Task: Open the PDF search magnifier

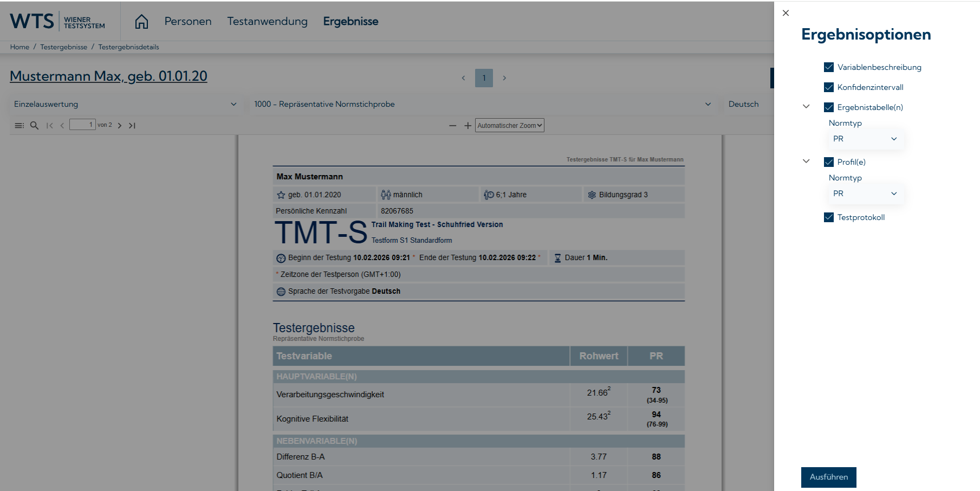Action: [x=34, y=125]
